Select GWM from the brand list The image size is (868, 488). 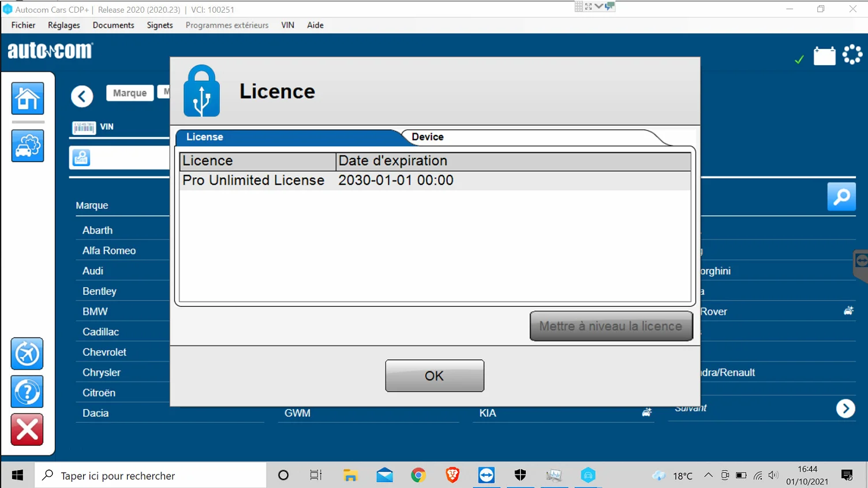tap(297, 413)
